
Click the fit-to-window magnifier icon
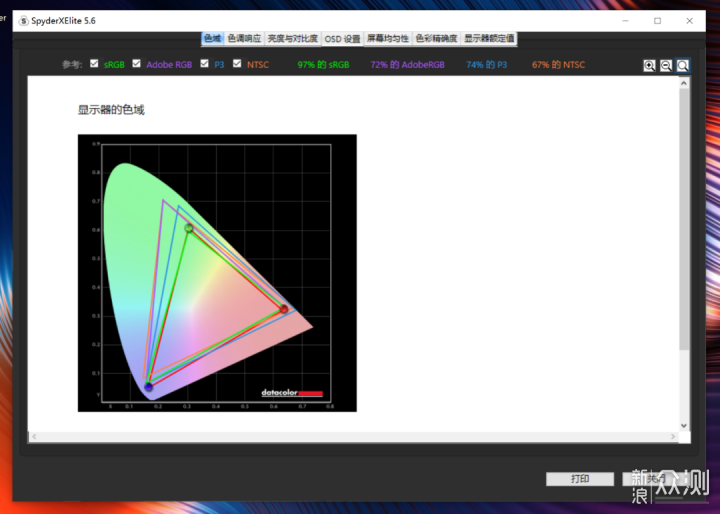tap(682, 66)
